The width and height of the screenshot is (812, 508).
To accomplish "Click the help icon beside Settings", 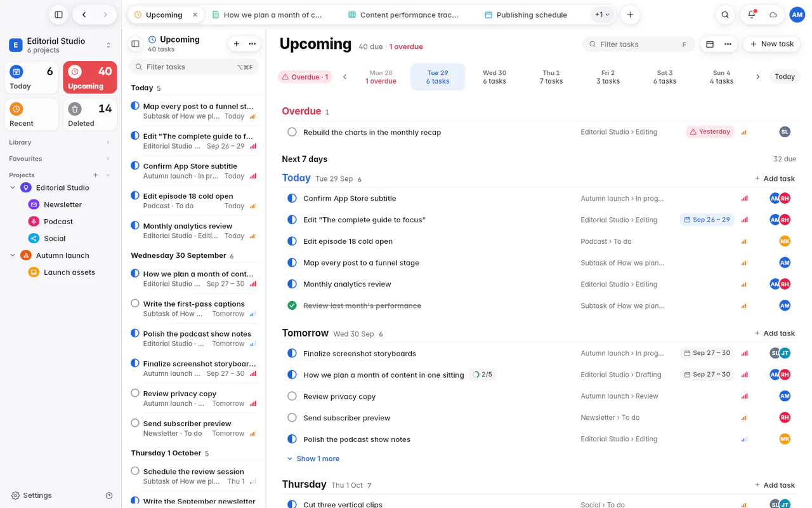I will (109, 495).
